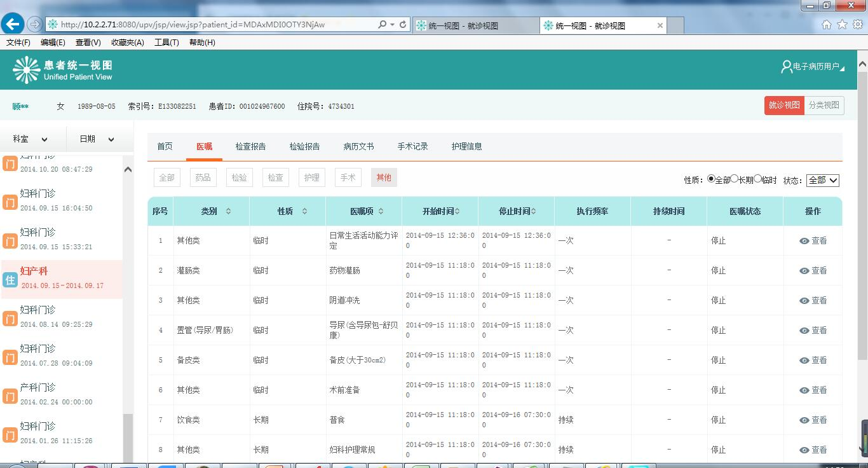The height and width of the screenshot is (468, 868).
Task: Select the 临时 radio button
Action: coord(757,179)
